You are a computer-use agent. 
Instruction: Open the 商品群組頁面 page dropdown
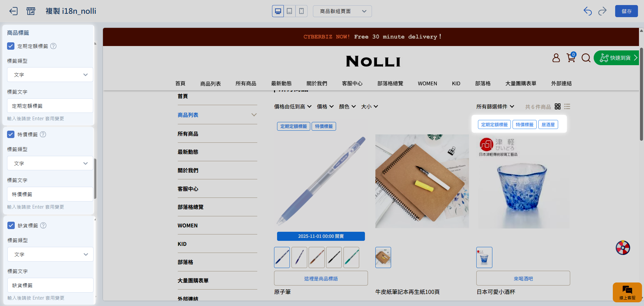pyautogui.click(x=342, y=11)
